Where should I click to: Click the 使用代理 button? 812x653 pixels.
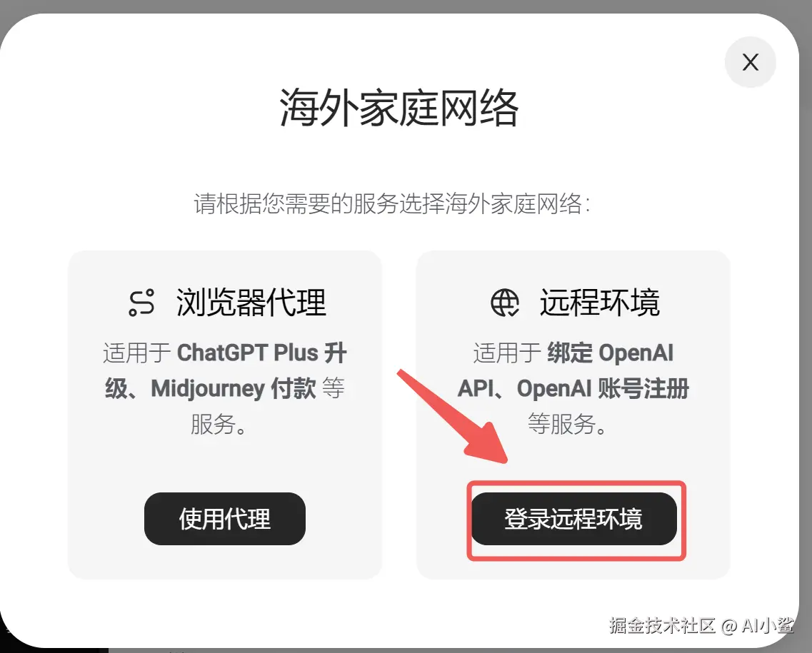point(225,518)
